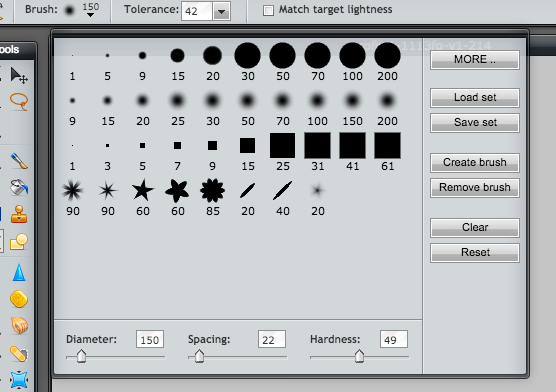Select the Spot heal bandage tool
556x392 pixels.
click(19, 354)
